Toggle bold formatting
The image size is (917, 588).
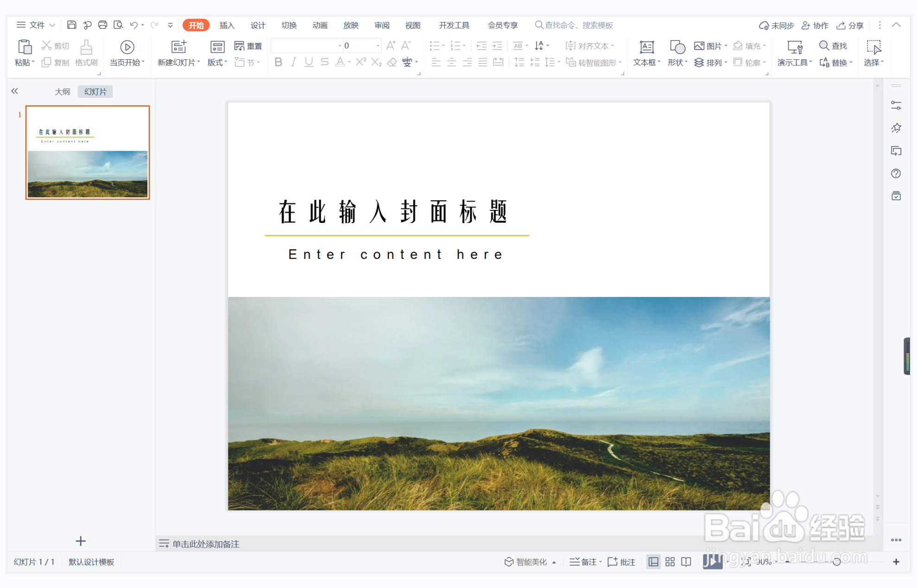point(278,62)
